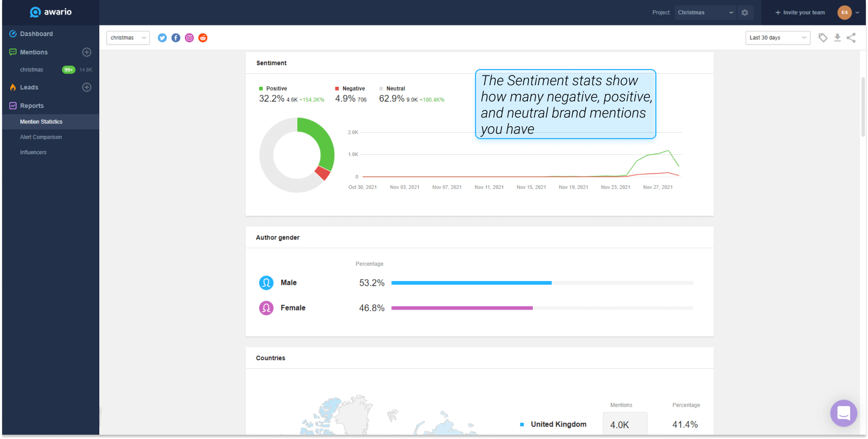Image resolution: width=868 pixels, height=439 pixels.
Task: Click Invite your team
Action: click(x=800, y=12)
